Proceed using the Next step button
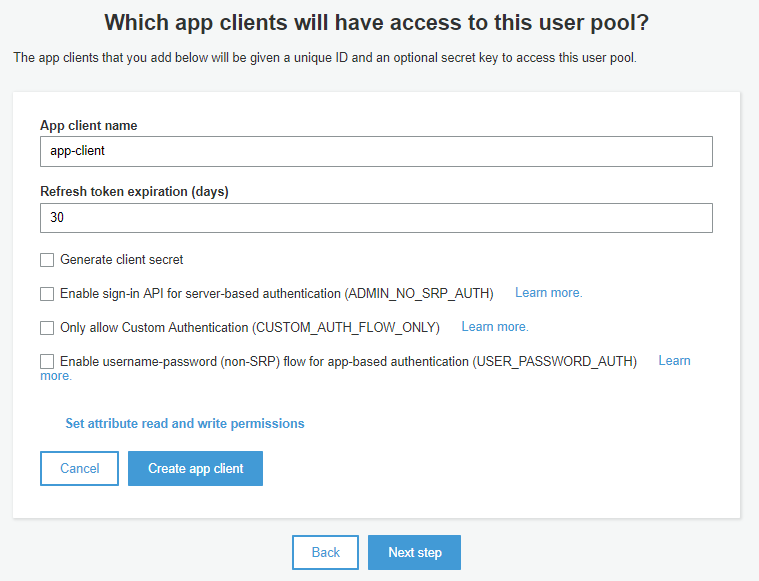Image resolution: width=759 pixels, height=581 pixels. [x=414, y=552]
